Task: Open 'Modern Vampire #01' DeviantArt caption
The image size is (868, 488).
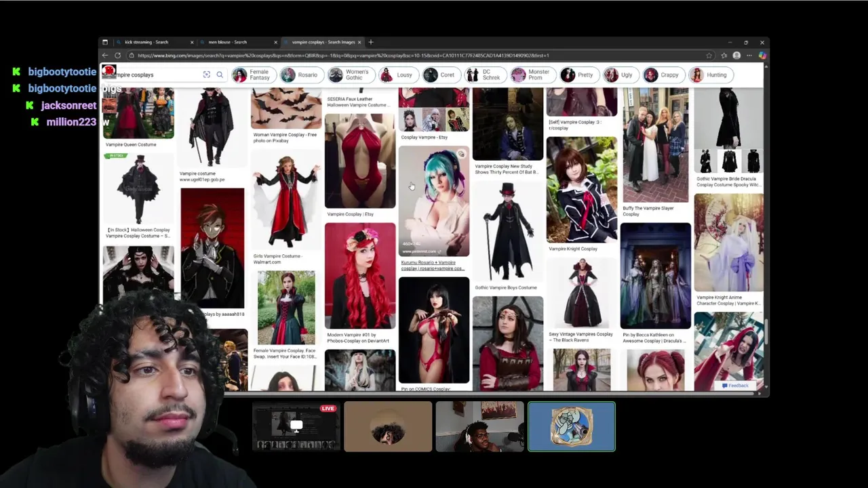Action: [x=358, y=338]
